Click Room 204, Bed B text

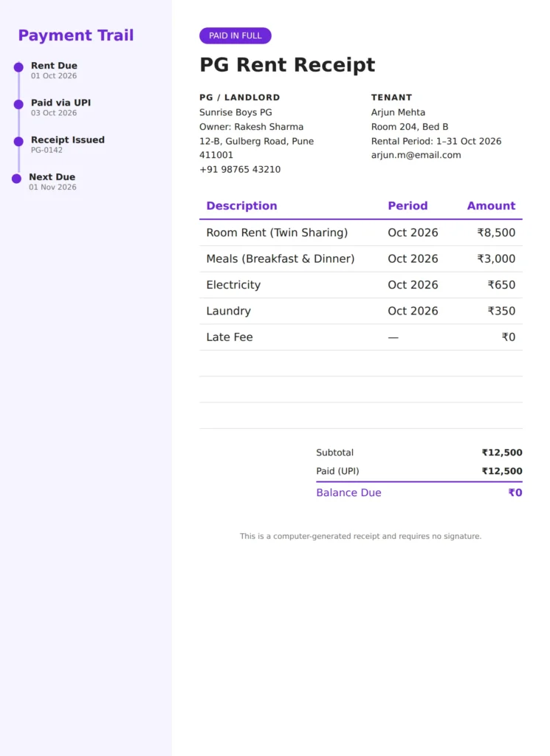tap(410, 127)
